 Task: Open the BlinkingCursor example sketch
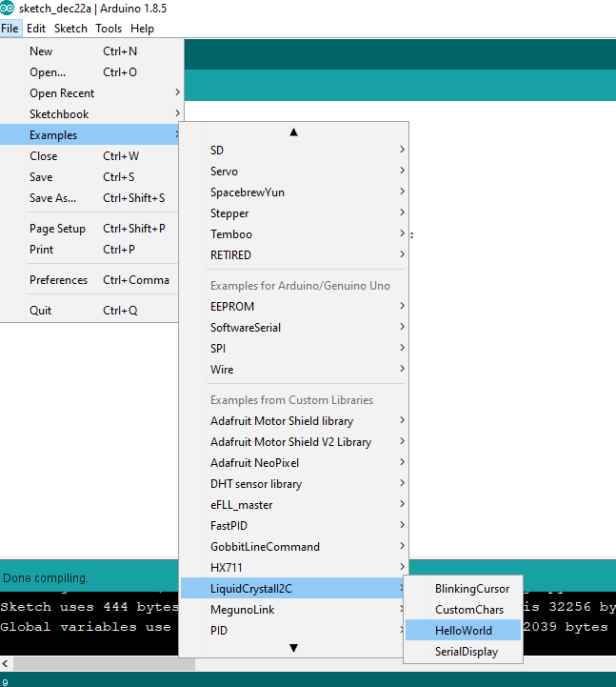[464, 589]
